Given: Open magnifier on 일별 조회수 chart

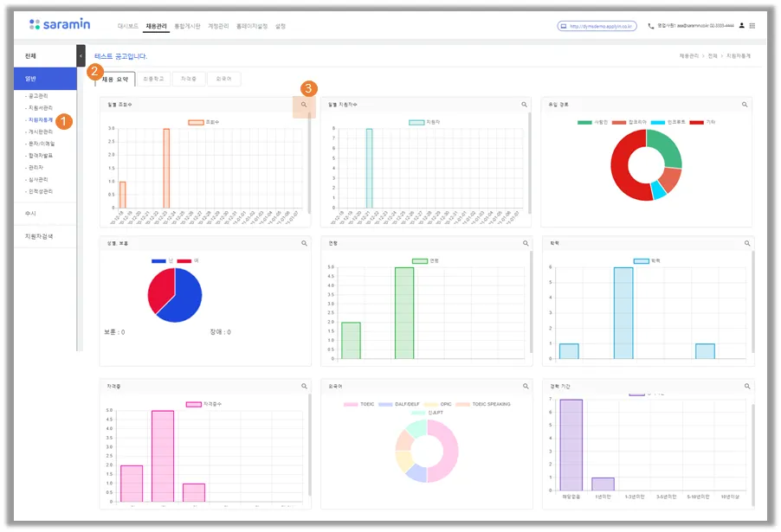Looking at the screenshot, I should pyautogui.click(x=304, y=105).
